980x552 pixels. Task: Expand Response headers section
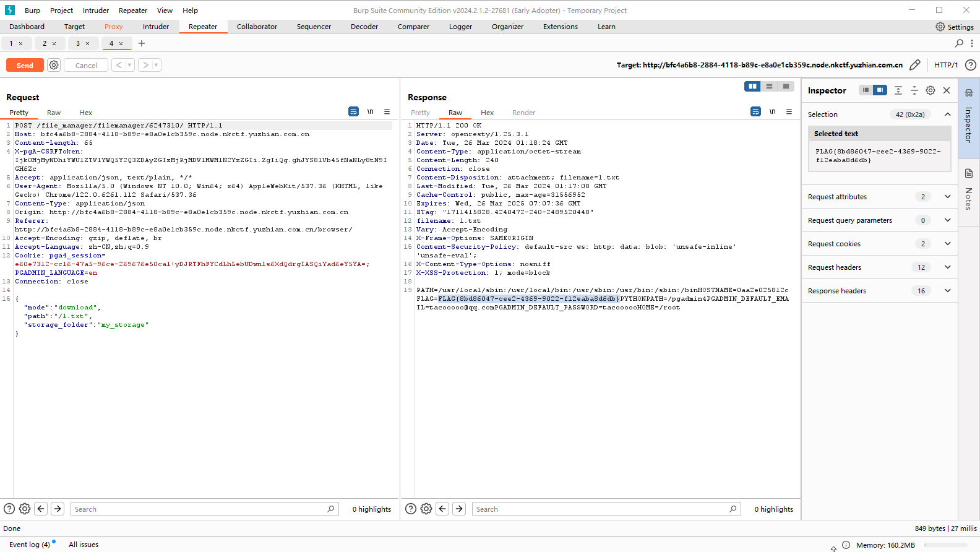coord(947,291)
